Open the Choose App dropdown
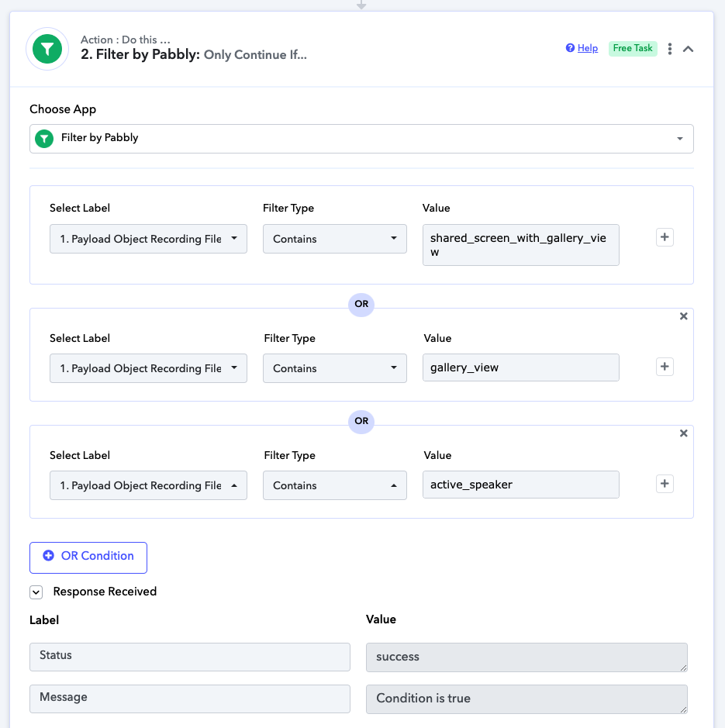 click(x=361, y=138)
